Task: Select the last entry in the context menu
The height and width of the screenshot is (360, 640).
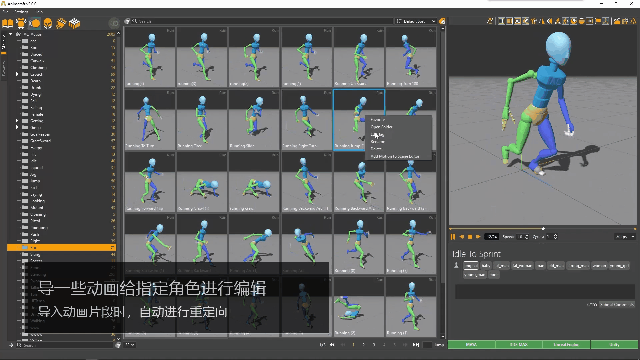Action: coord(395,156)
